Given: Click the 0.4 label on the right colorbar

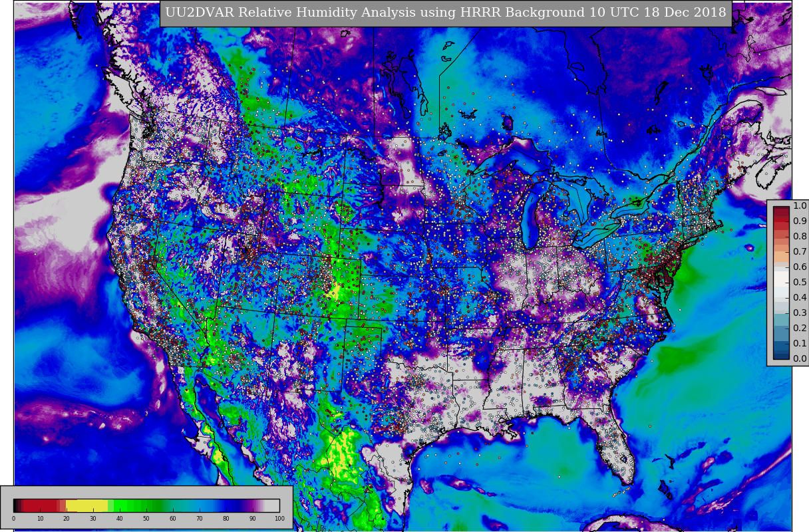Looking at the screenshot, I should click(x=800, y=297).
